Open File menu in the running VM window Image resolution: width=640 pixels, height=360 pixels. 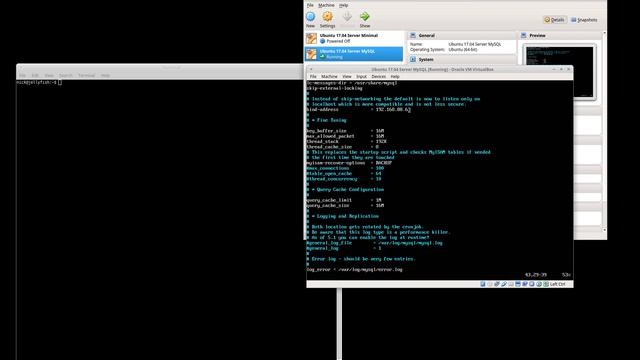[313, 76]
